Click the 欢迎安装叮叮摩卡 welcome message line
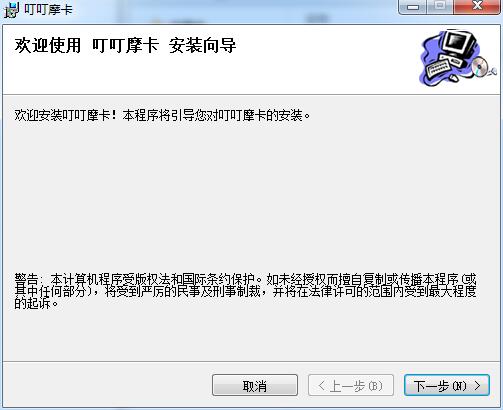 [x=162, y=115]
